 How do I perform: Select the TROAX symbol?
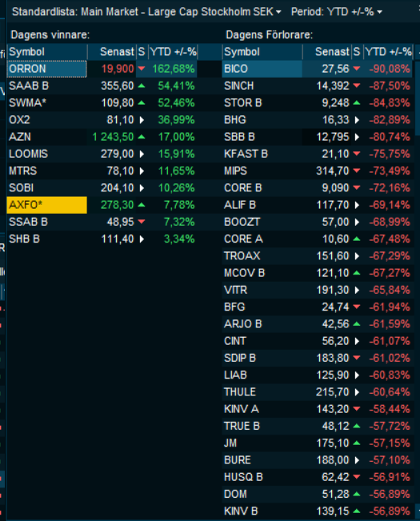tap(242, 256)
